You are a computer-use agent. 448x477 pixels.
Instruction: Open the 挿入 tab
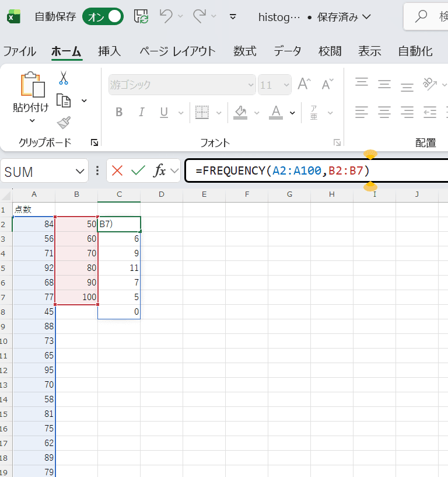coord(109,51)
